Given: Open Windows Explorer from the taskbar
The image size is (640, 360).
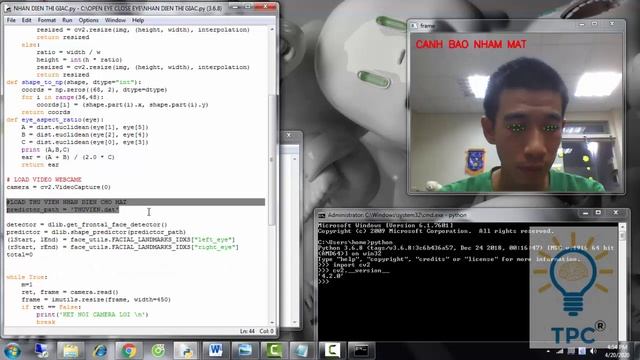Looking at the screenshot, I should click(70, 351).
